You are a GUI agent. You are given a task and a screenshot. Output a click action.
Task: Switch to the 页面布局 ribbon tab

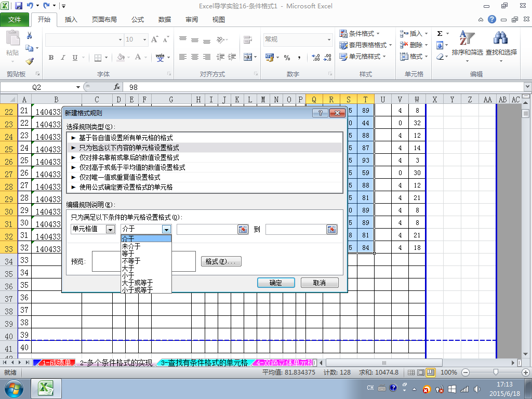(x=104, y=20)
